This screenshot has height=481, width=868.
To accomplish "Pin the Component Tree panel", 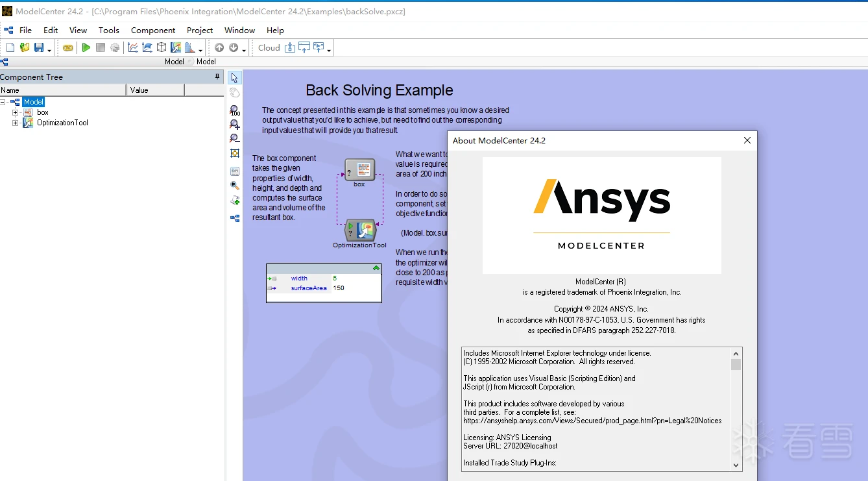I will click(217, 77).
